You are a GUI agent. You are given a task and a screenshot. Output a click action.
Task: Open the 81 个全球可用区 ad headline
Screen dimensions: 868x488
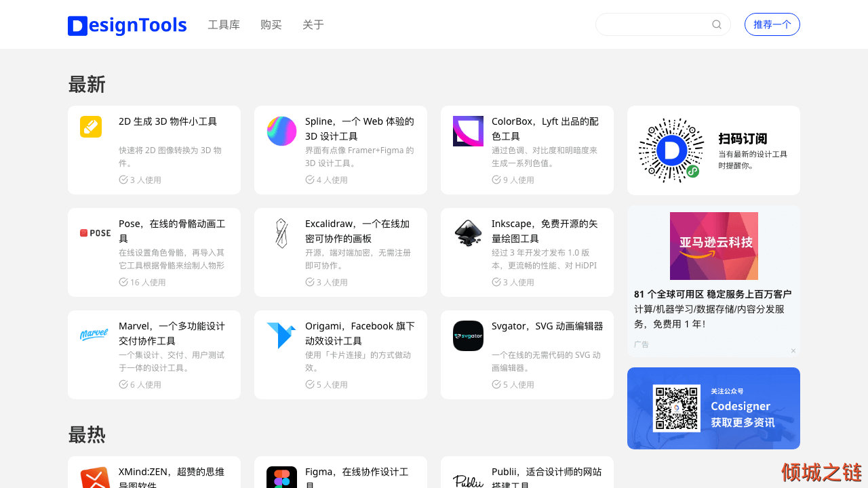pos(713,294)
